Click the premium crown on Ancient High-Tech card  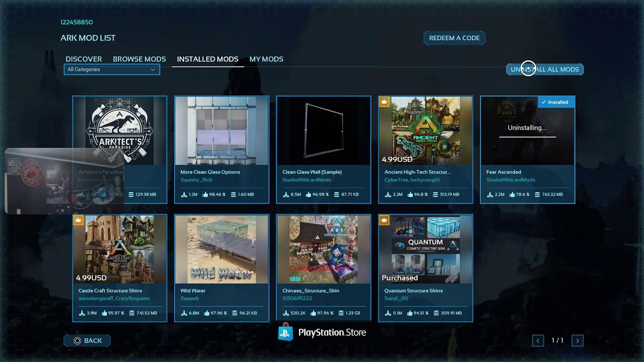click(384, 102)
